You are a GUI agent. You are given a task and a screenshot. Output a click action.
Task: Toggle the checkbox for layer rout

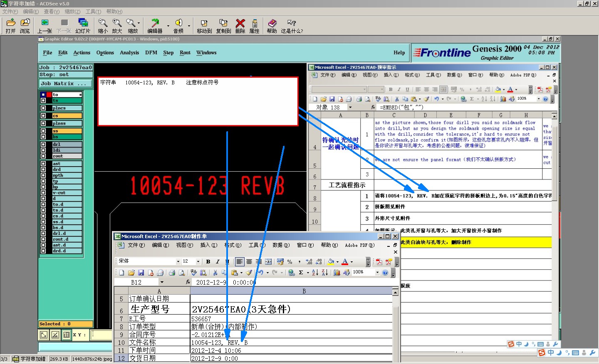click(x=43, y=156)
